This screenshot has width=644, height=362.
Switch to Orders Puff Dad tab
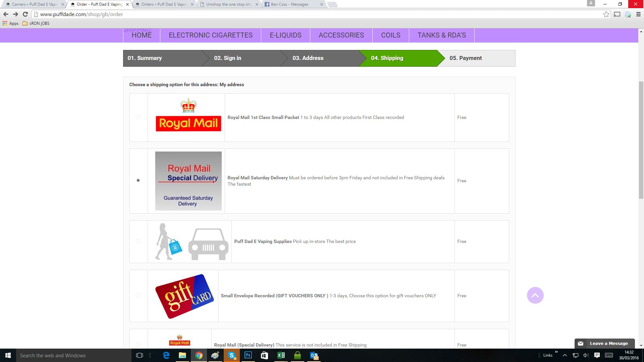click(164, 4)
